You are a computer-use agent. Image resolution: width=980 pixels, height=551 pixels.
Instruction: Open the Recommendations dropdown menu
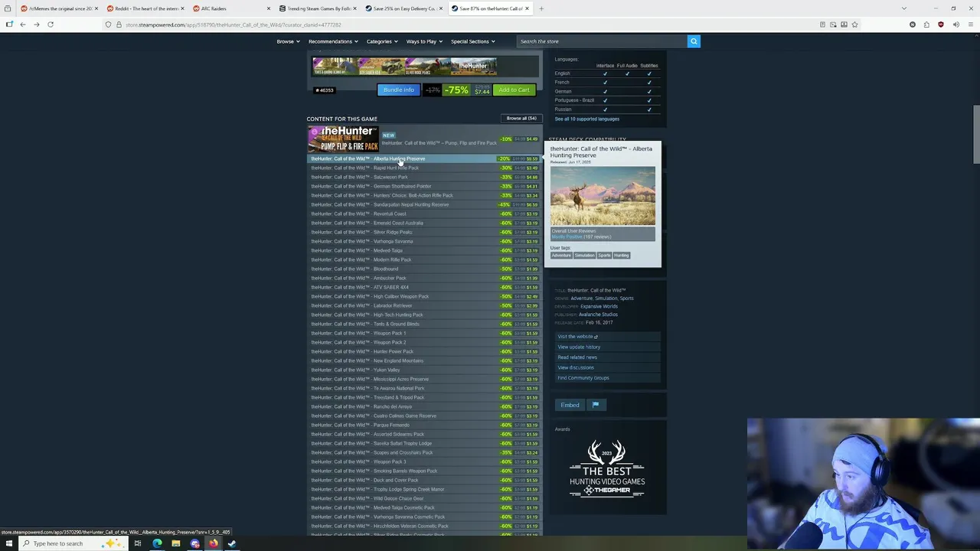click(x=332, y=41)
